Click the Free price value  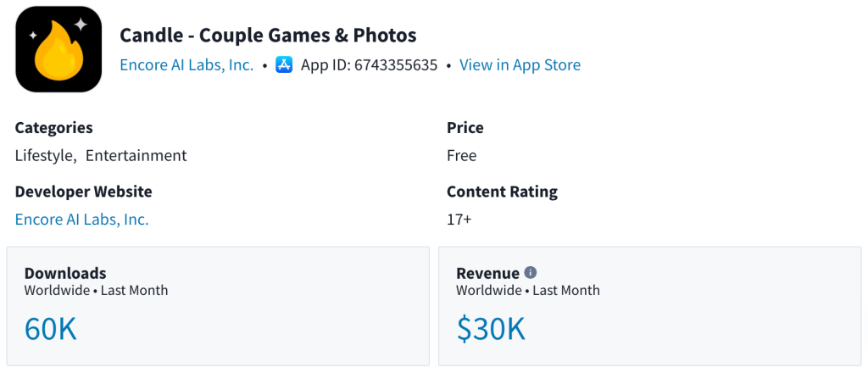[462, 156]
